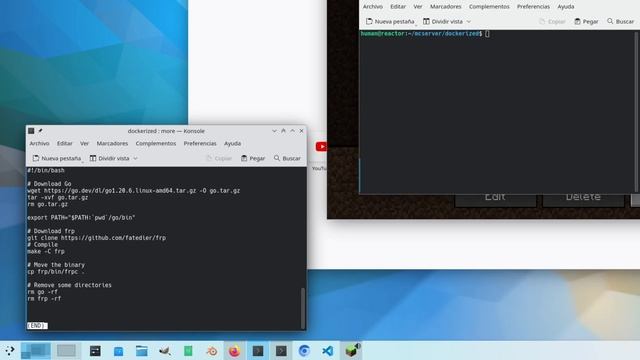Open the KDE application launcher
The width and height of the screenshot is (640, 360).
point(9,351)
